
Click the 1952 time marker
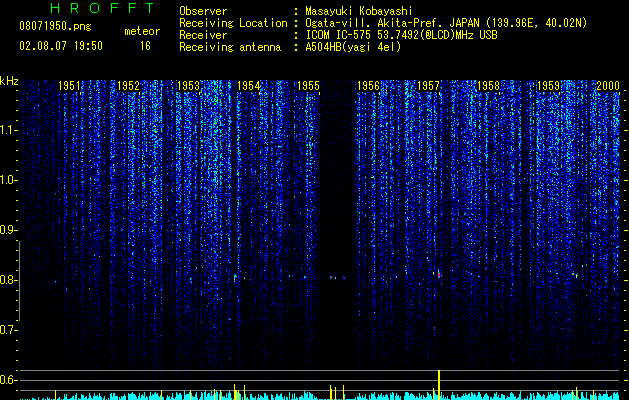(x=129, y=86)
